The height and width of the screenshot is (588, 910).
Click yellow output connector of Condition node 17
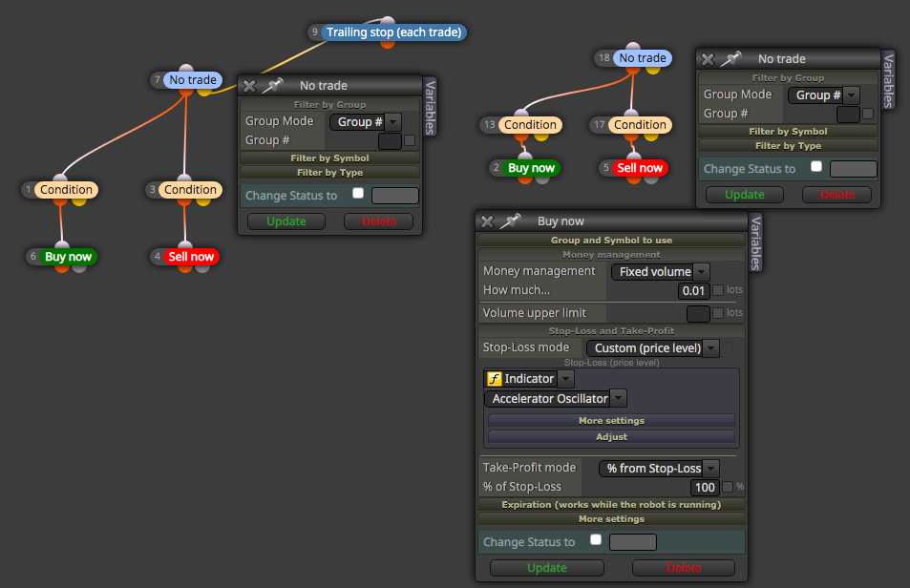click(651, 136)
